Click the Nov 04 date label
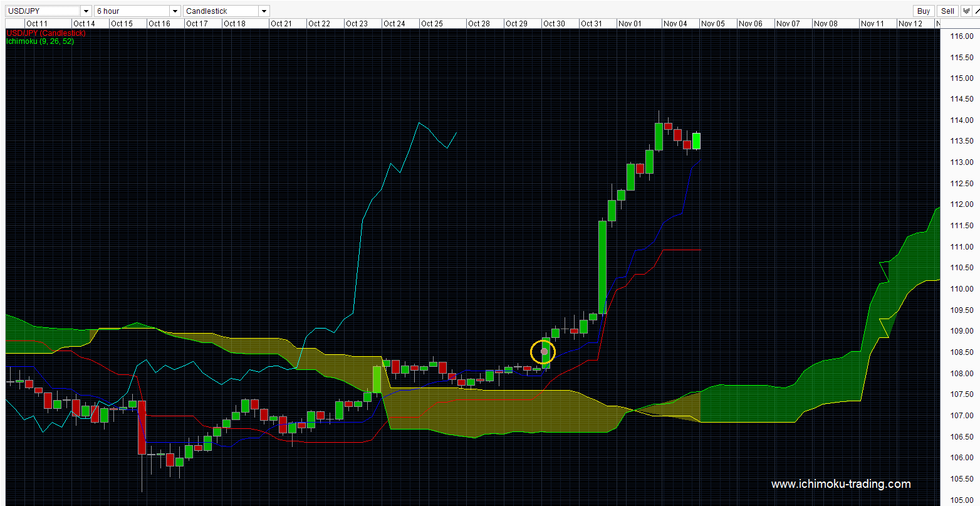The width and height of the screenshot is (980, 506). [x=675, y=24]
